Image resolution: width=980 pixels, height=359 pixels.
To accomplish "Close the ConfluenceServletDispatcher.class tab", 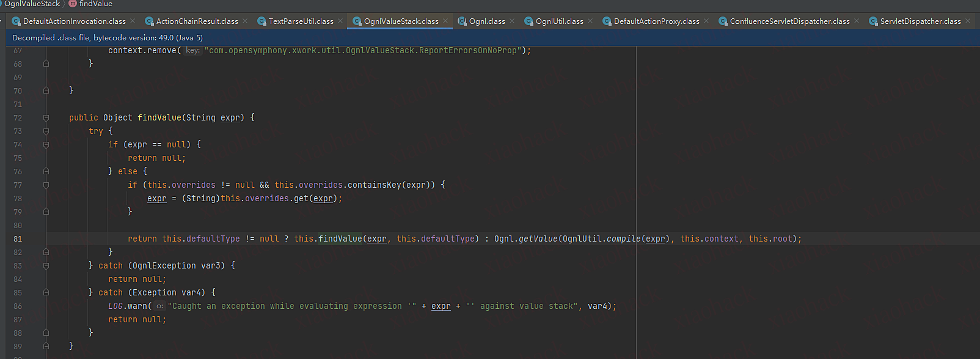I will click(857, 21).
